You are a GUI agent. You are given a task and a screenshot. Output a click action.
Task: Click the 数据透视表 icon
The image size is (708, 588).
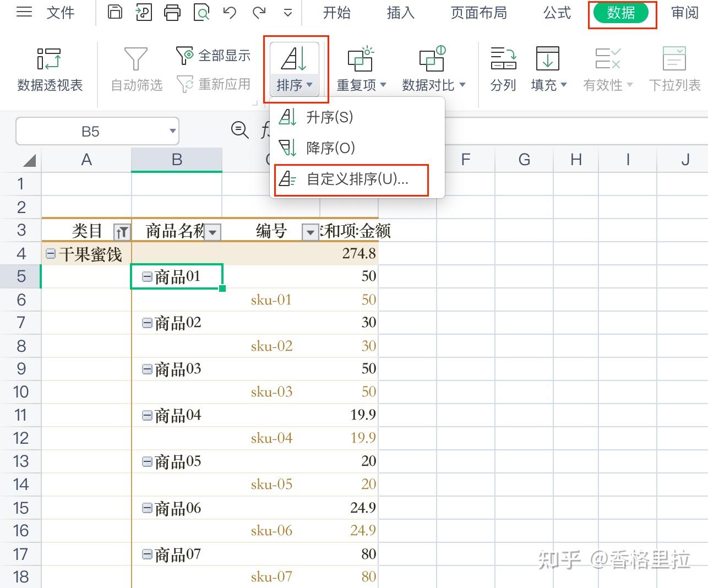coord(50,58)
